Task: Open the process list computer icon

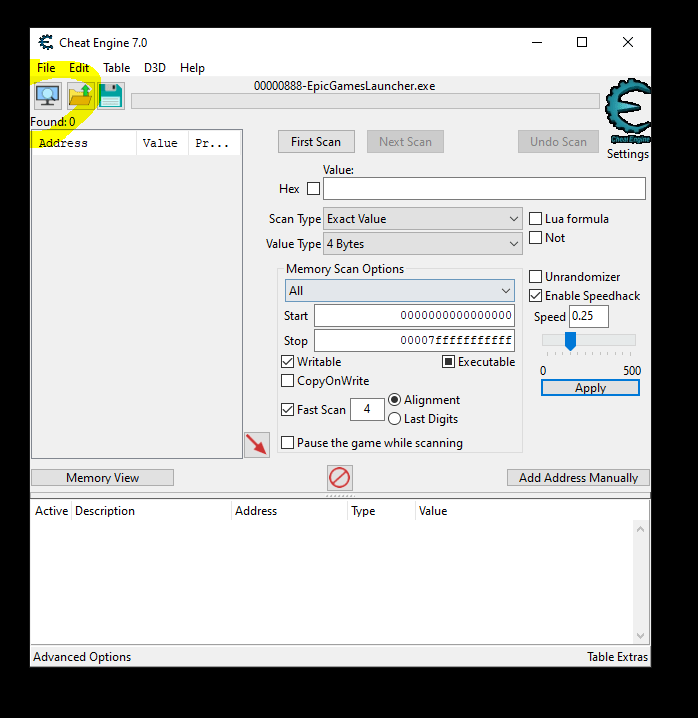Action: (48, 96)
